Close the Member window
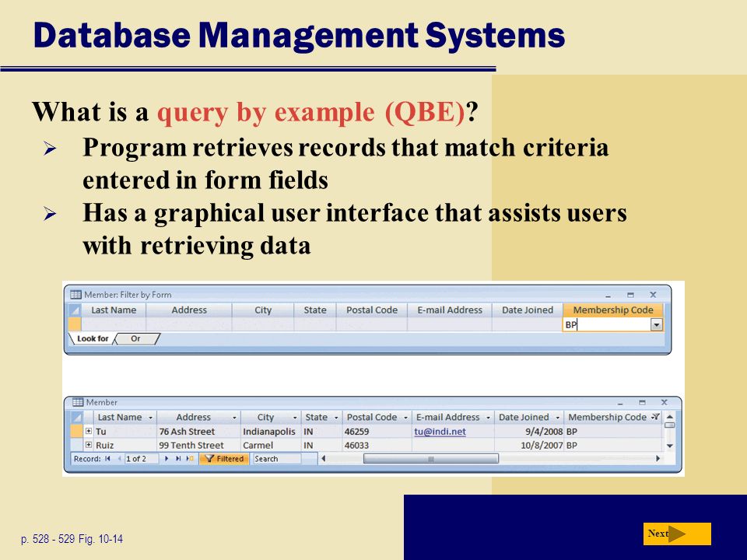 coord(664,402)
